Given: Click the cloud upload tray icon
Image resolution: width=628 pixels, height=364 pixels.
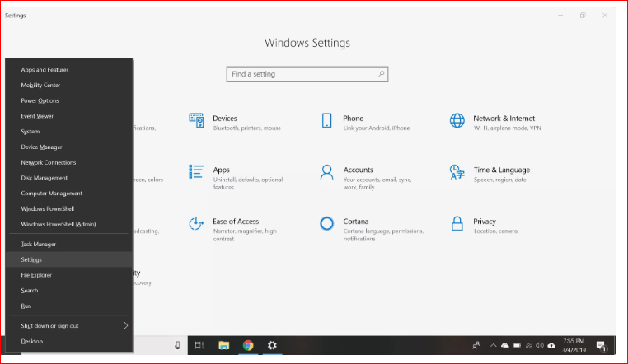Looking at the screenshot, I should click(x=551, y=345).
